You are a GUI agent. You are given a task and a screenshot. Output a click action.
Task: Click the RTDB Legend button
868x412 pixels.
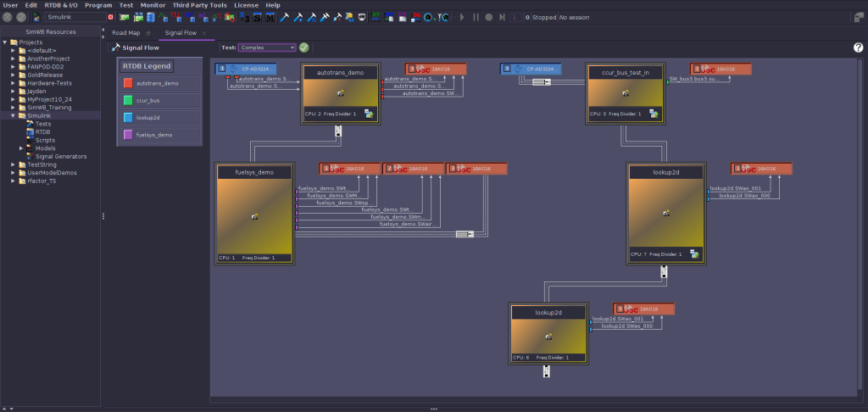tap(146, 66)
